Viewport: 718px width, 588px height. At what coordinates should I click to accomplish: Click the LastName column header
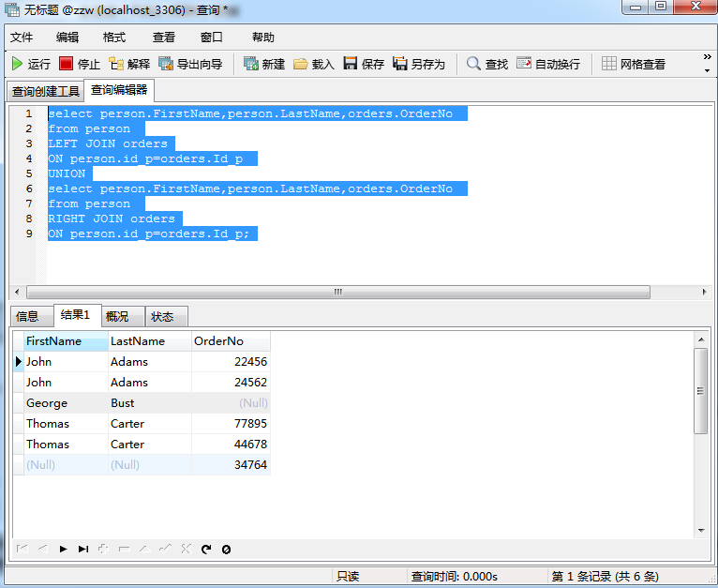click(x=150, y=341)
